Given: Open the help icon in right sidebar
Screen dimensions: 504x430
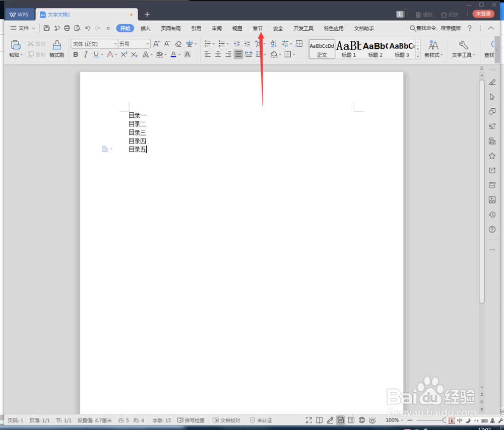Looking at the screenshot, I should 492,229.
